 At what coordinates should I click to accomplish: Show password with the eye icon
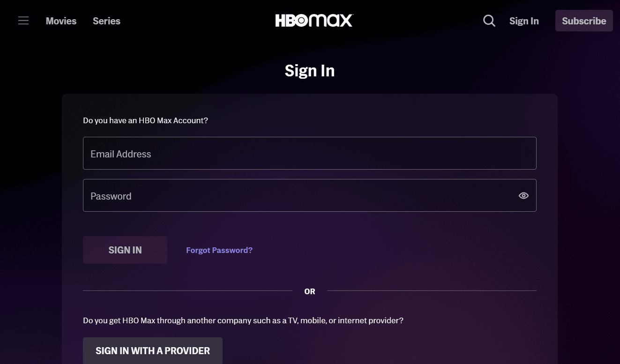(523, 196)
